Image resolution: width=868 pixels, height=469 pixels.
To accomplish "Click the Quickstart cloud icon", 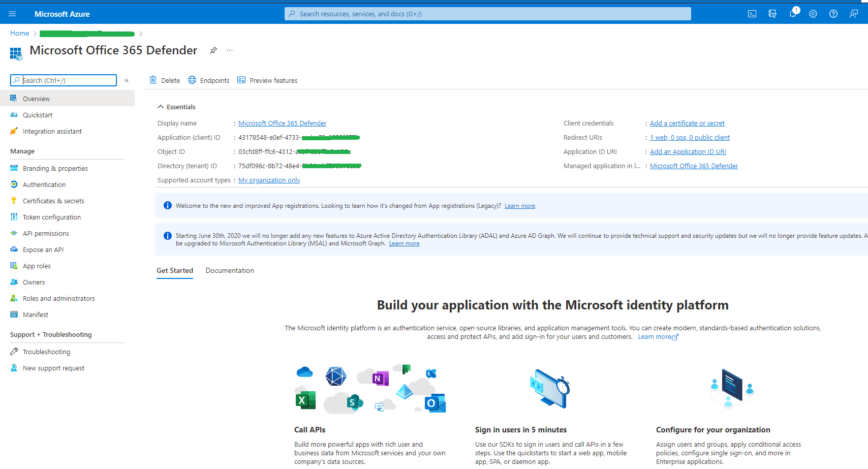I will 14,115.
